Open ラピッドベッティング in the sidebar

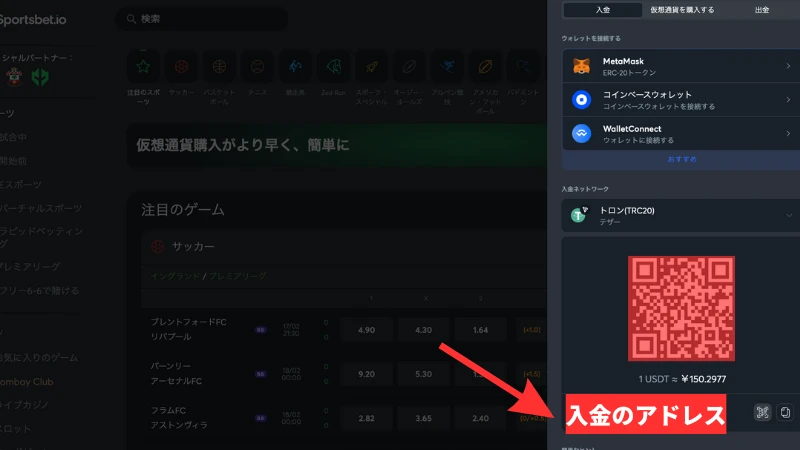pyautogui.click(x=42, y=237)
